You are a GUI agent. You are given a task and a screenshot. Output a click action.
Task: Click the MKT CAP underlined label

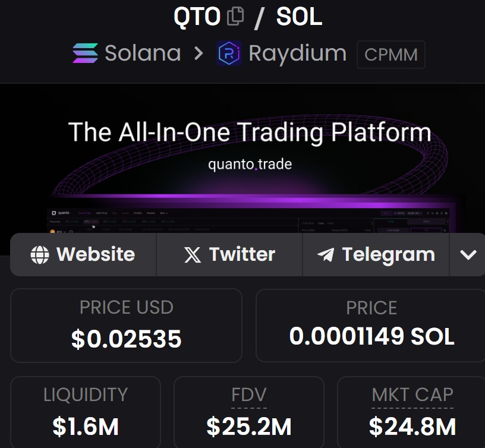click(x=412, y=395)
